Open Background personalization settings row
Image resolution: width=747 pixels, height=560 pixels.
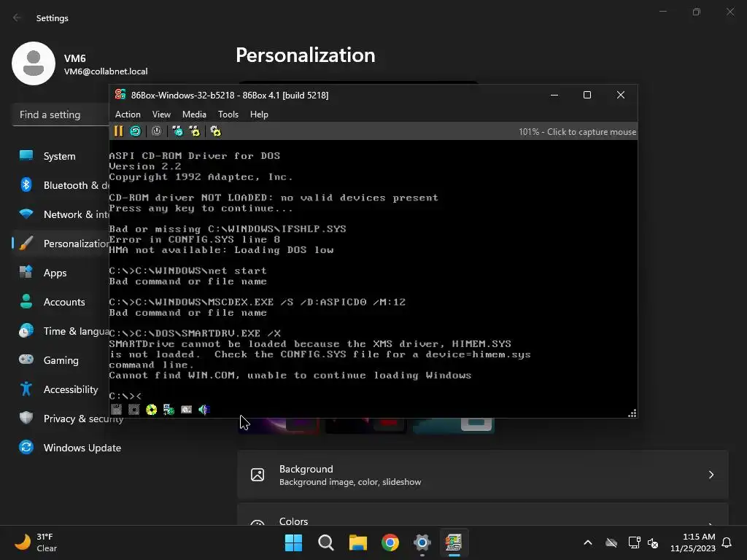click(483, 475)
